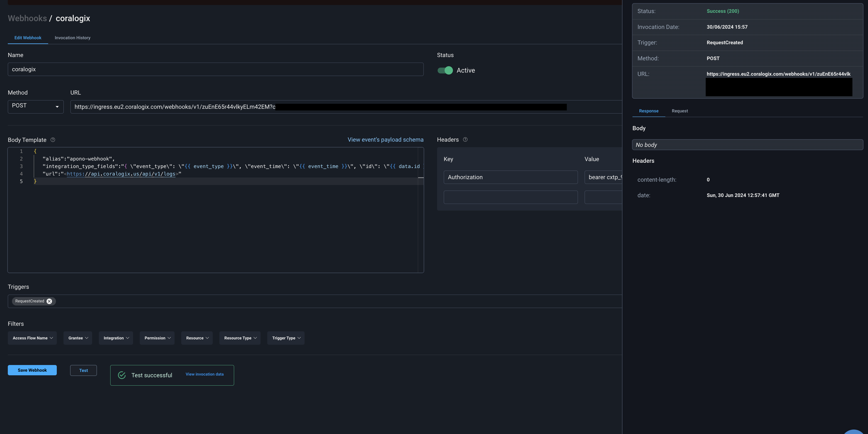
Task: Open Permission filter dropdown
Action: pyautogui.click(x=157, y=338)
